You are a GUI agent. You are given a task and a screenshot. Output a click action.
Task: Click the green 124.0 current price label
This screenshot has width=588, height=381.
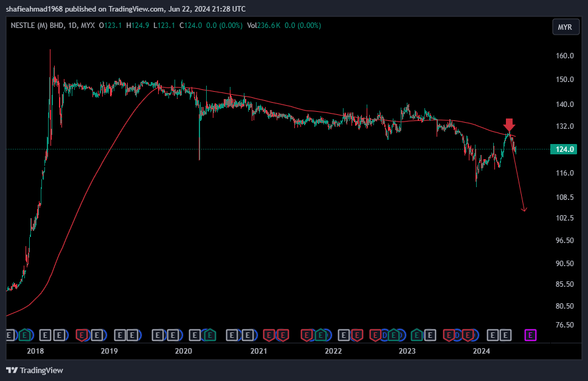coord(564,149)
